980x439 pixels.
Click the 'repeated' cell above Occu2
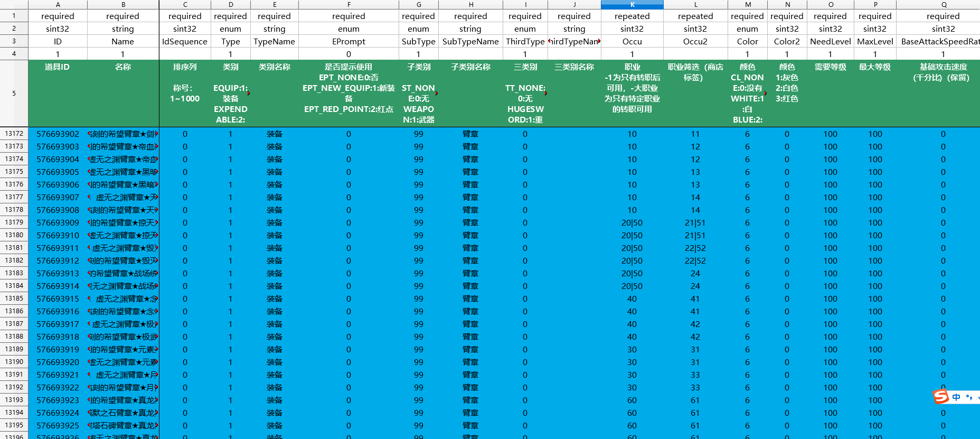695,16
